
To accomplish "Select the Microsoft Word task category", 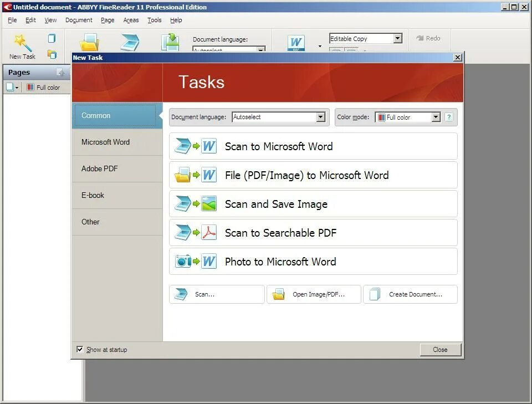I will click(117, 142).
